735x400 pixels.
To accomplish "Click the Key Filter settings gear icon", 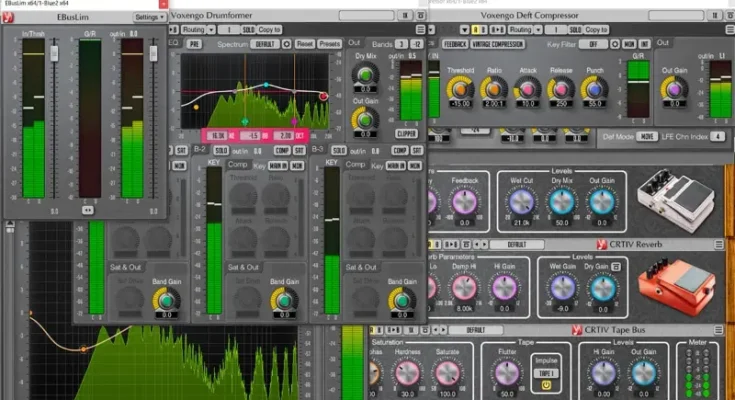I will 613,44.
